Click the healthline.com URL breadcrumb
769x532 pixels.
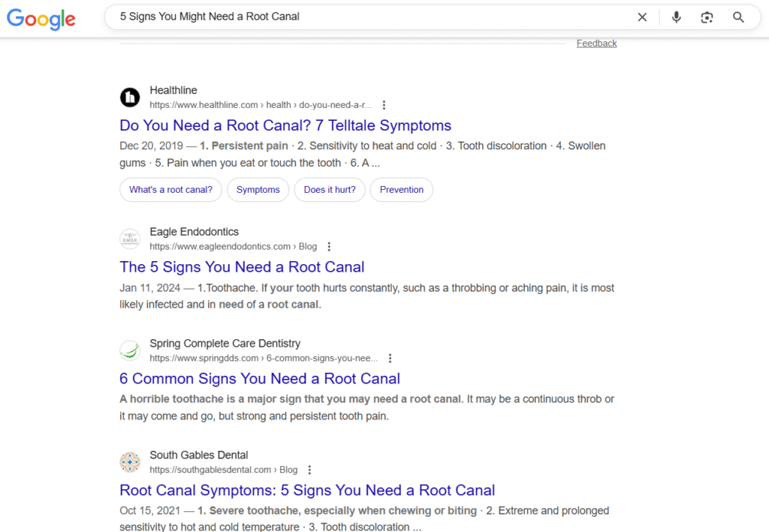(261, 105)
